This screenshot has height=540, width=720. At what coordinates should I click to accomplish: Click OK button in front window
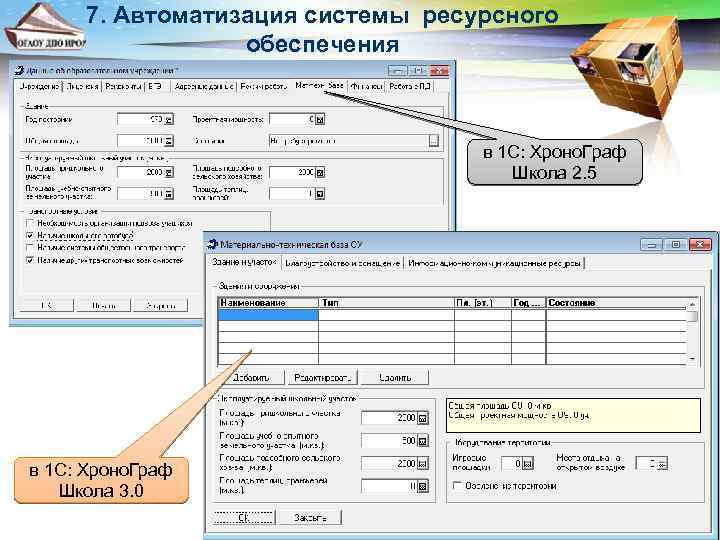click(x=244, y=518)
